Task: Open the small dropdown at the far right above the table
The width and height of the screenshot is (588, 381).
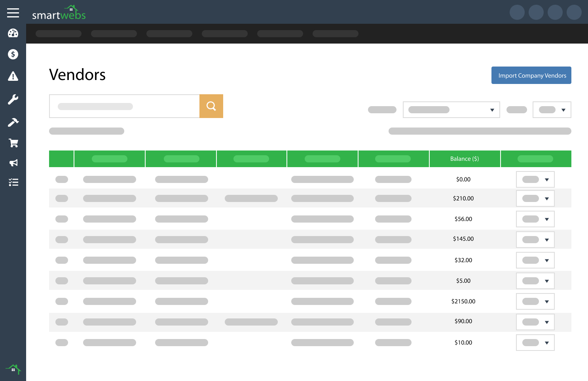Action: coord(552,110)
